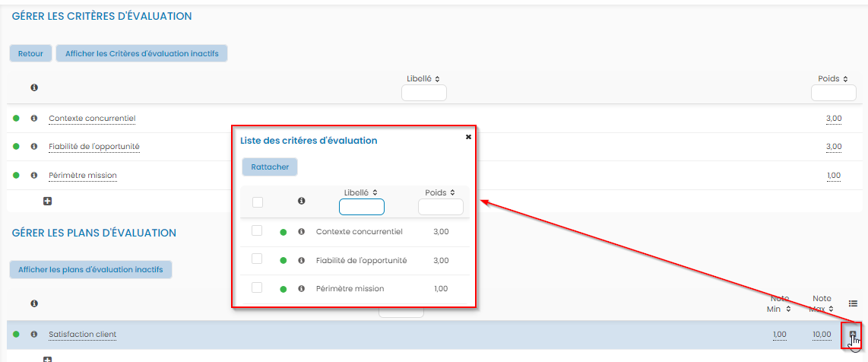
Task: Click Afficher les plans d'évaluation inactifs
Action: point(90,270)
